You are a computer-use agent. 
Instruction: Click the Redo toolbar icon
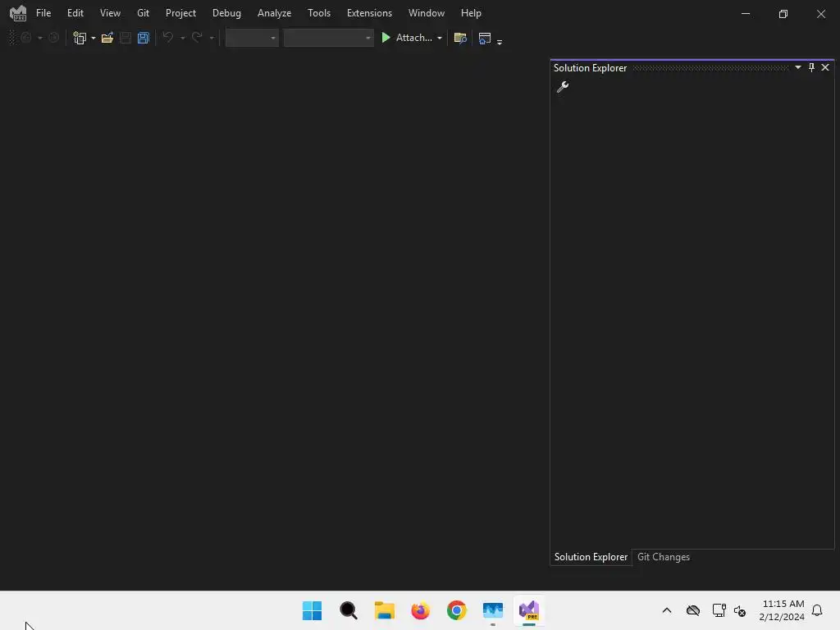tap(197, 37)
